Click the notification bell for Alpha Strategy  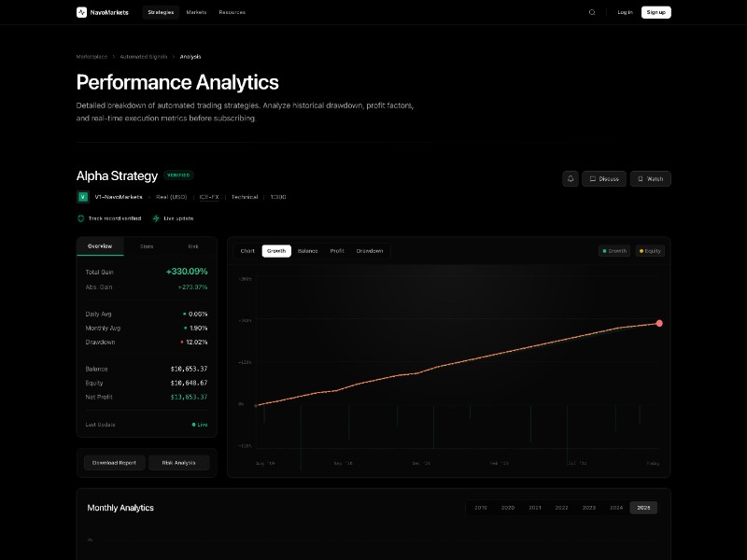pos(570,178)
